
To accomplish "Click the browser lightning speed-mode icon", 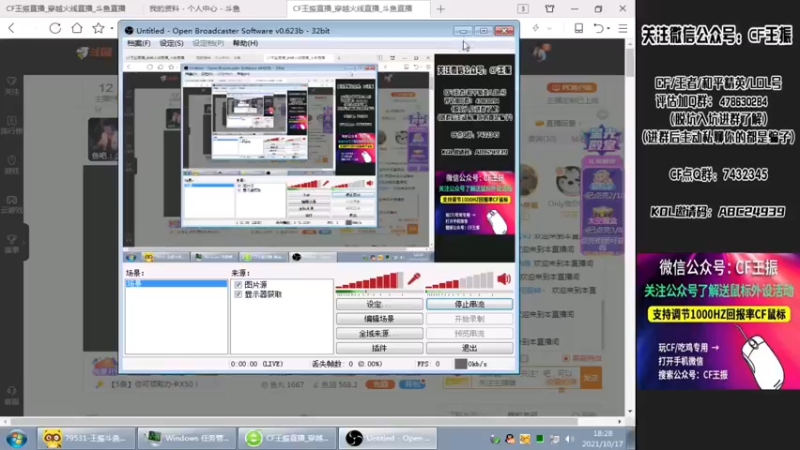I will (535, 28).
